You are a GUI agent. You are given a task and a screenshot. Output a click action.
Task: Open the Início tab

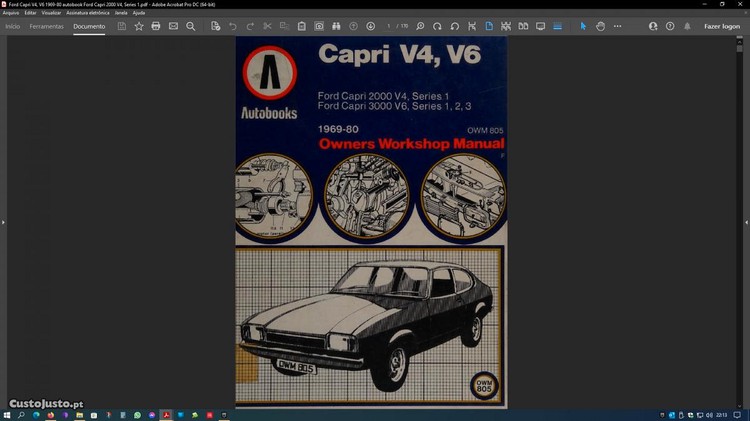click(13, 26)
